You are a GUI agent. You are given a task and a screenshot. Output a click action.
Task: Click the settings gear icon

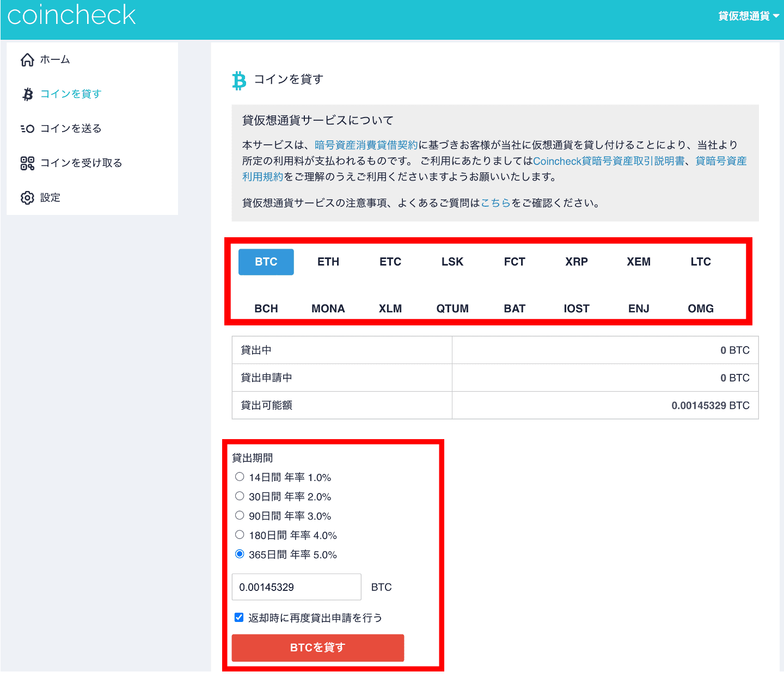click(27, 198)
